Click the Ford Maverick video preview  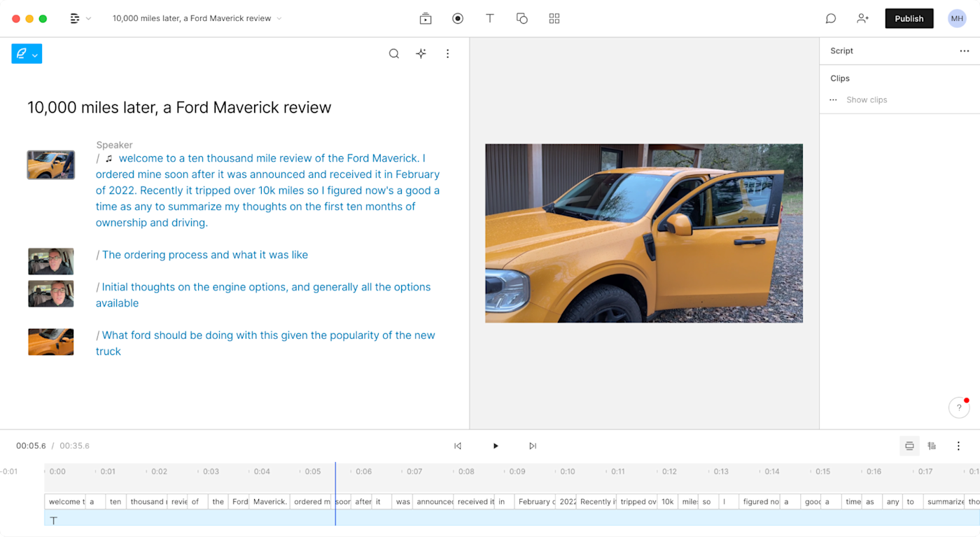[644, 233]
